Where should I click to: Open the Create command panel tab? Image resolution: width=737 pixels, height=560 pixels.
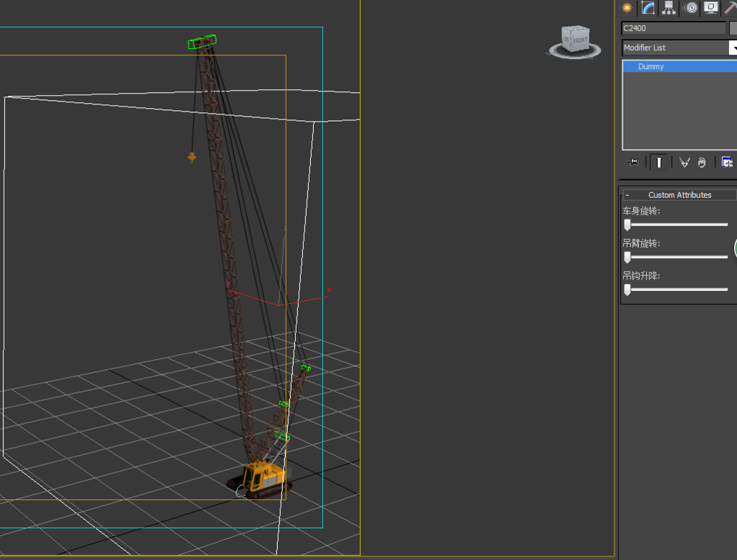coord(628,8)
